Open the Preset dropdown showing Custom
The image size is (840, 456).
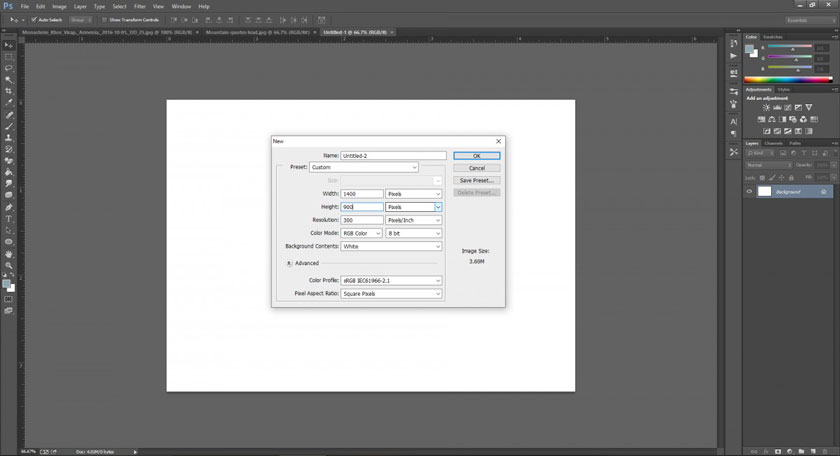364,167
